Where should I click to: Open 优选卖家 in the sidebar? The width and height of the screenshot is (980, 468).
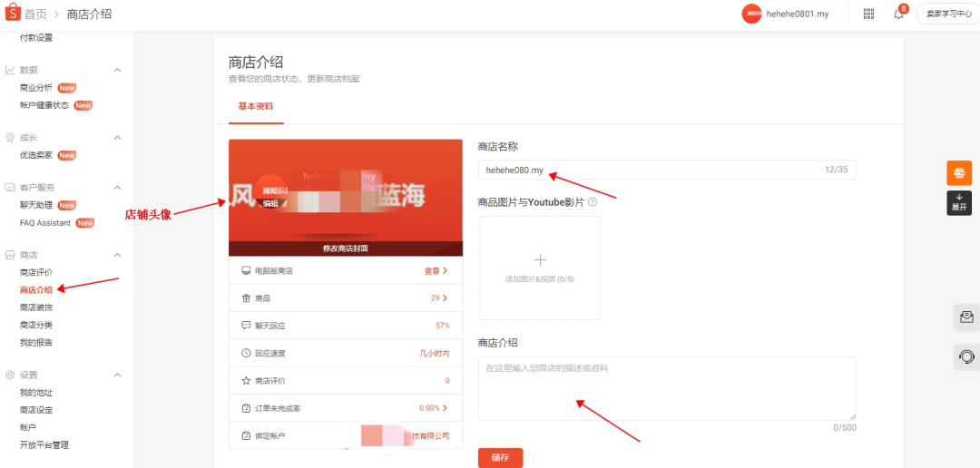(36, 155)
